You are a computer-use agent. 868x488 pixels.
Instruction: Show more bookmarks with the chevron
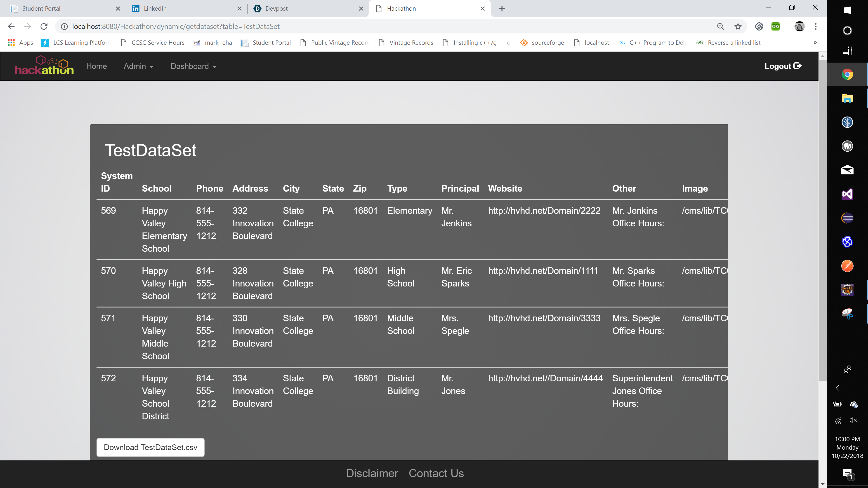tap(815, 42)
